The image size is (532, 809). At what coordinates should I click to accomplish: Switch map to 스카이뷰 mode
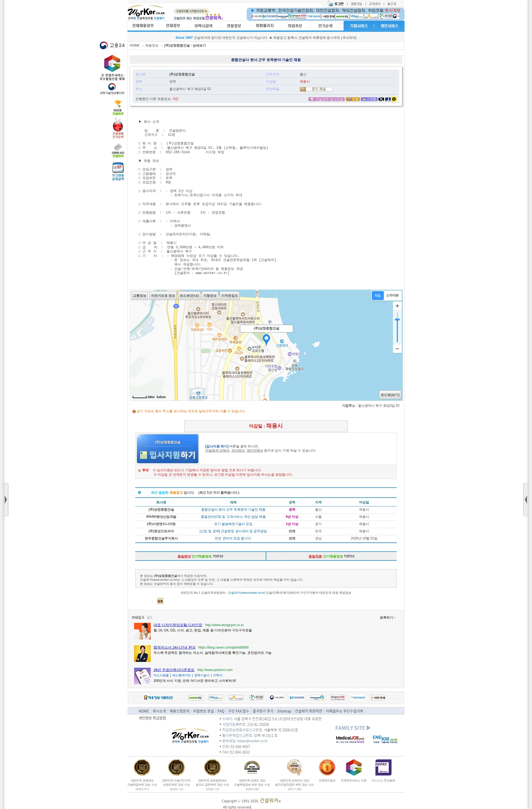pyautogui.click(x=392, y=295)
